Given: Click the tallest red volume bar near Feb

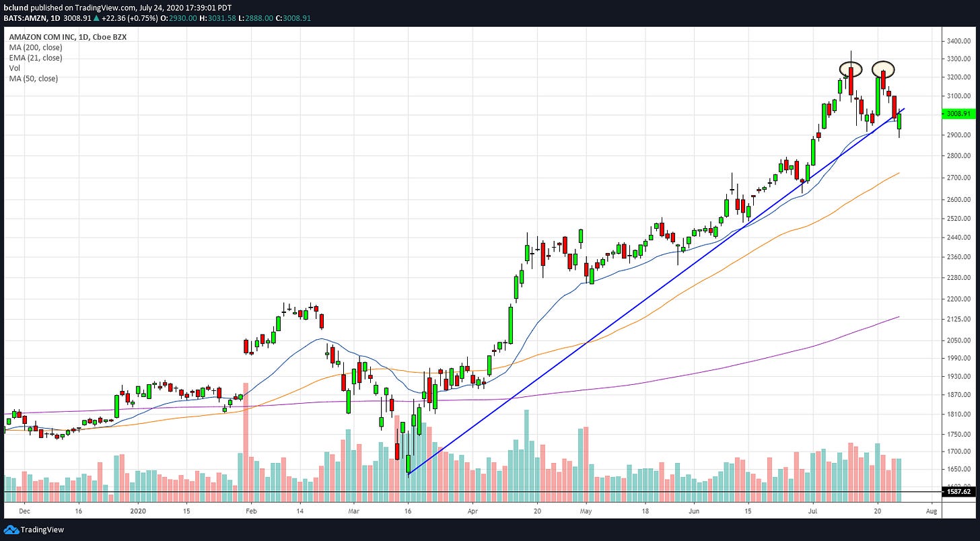Looking at the screenshot, I should (x=246, y=442).
